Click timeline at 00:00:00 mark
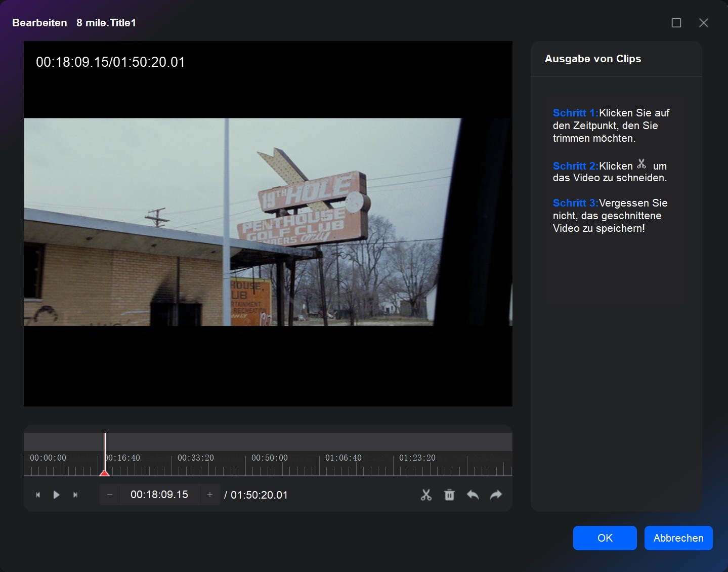 (48, 458)
